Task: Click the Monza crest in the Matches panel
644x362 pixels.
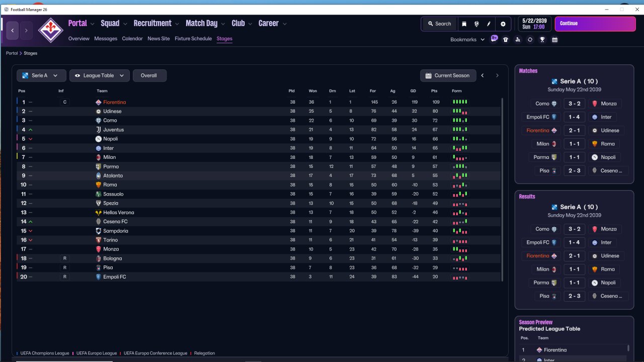Action: 595,104
